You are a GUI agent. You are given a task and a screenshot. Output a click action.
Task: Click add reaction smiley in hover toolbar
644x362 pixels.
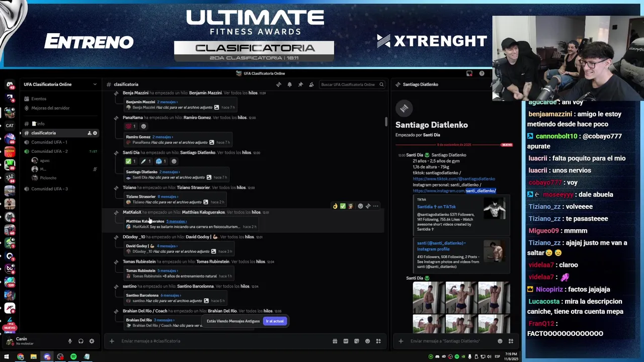(x=360, y=206)
